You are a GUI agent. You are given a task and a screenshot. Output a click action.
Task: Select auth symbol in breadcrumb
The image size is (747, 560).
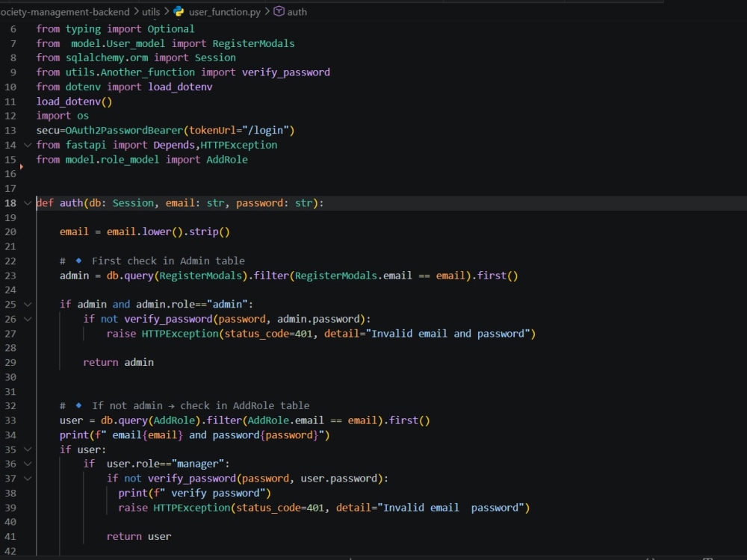tap(297, 12)
